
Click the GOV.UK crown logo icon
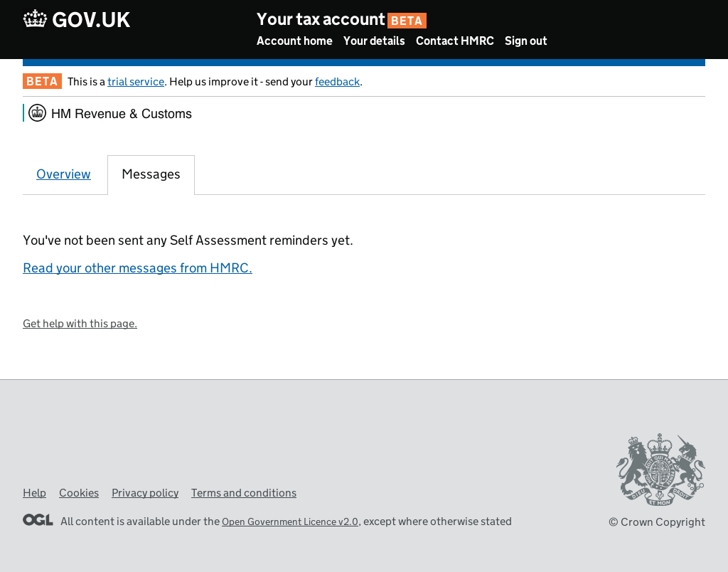pos(35,19)
